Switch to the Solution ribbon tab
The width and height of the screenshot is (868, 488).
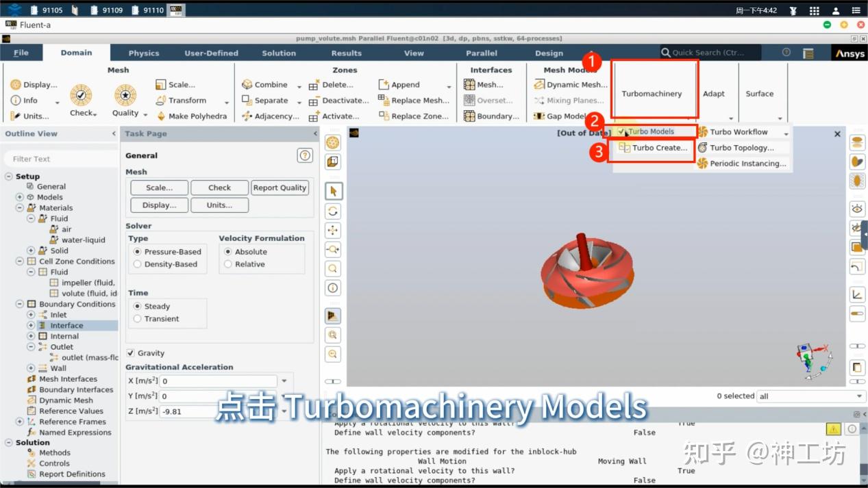pyautogui.click(x=279, y=53)
